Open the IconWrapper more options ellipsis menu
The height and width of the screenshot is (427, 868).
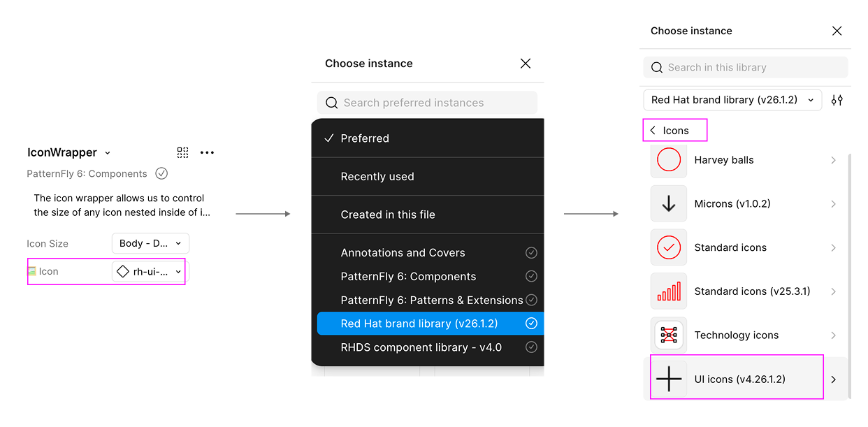tap(207, 152)
